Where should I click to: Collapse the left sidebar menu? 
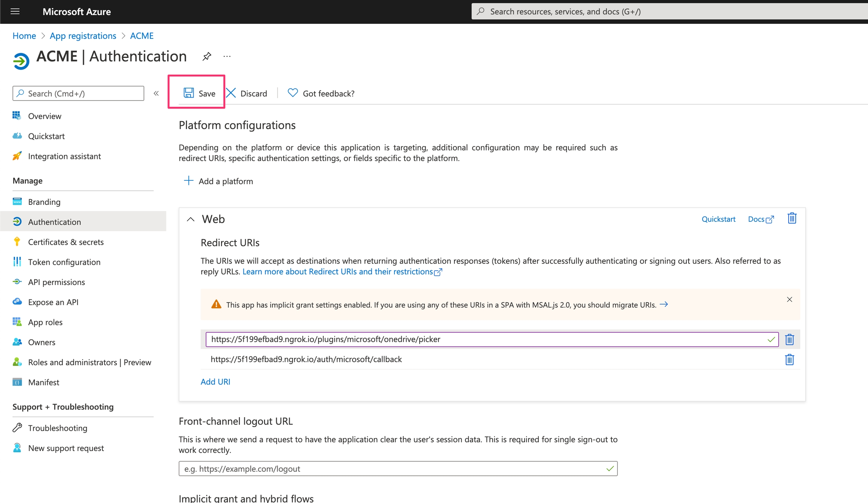click(156, 93)
